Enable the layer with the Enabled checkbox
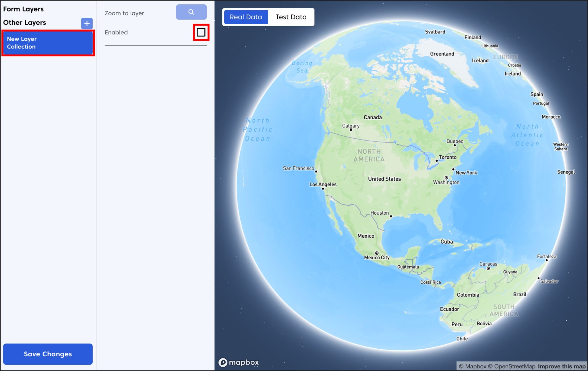 pos(201,32)
